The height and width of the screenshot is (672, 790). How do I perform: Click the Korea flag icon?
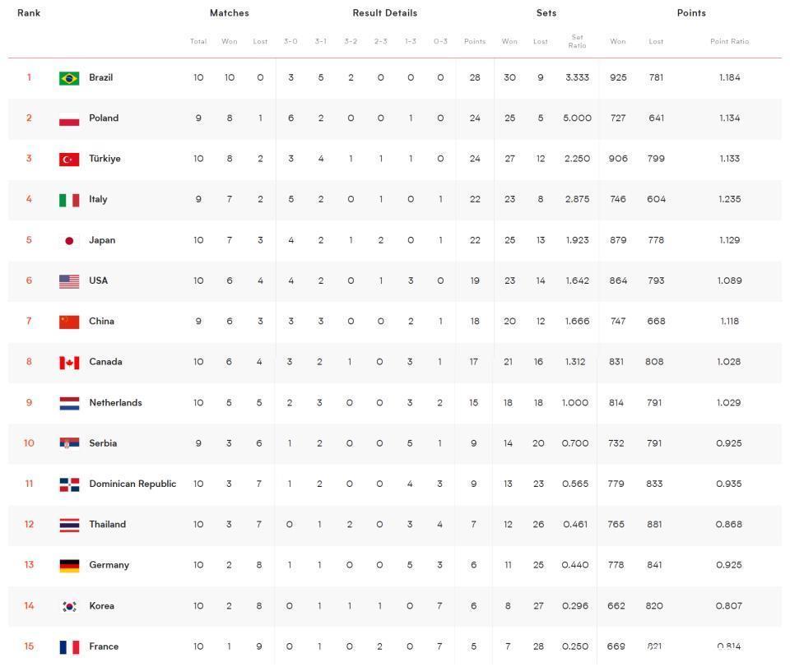pyautogui.click(x=69, y=606)
